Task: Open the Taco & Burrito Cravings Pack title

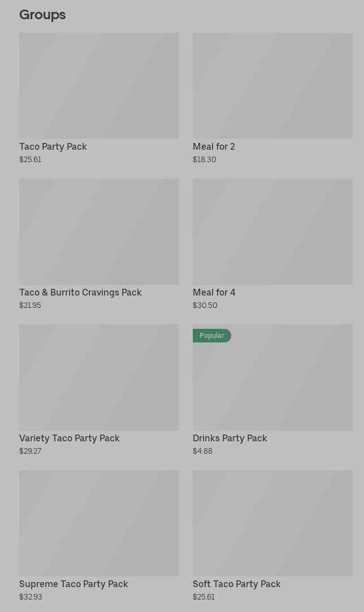Action: [80, 293]
